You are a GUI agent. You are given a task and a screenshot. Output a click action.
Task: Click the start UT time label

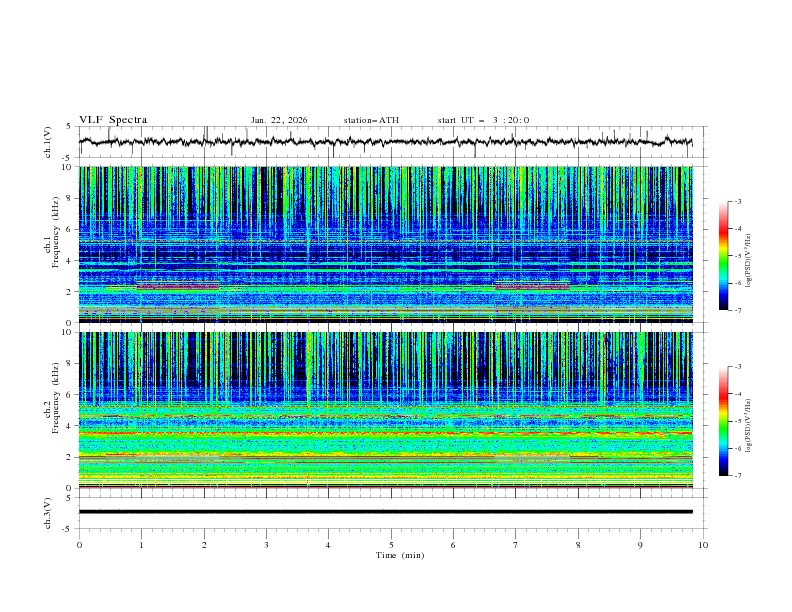click(x=483, y=120)
